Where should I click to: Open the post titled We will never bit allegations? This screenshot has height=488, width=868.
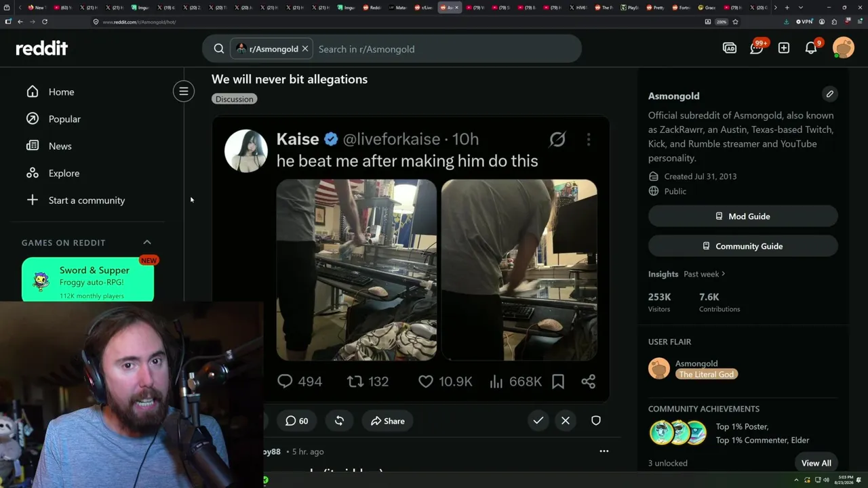click(290, 79)
